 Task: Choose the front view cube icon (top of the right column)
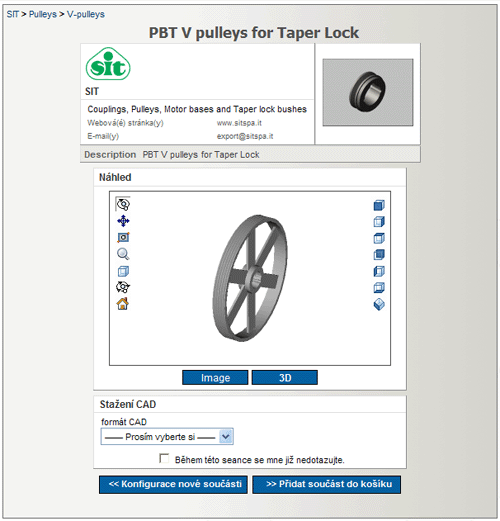coord(379,205)
